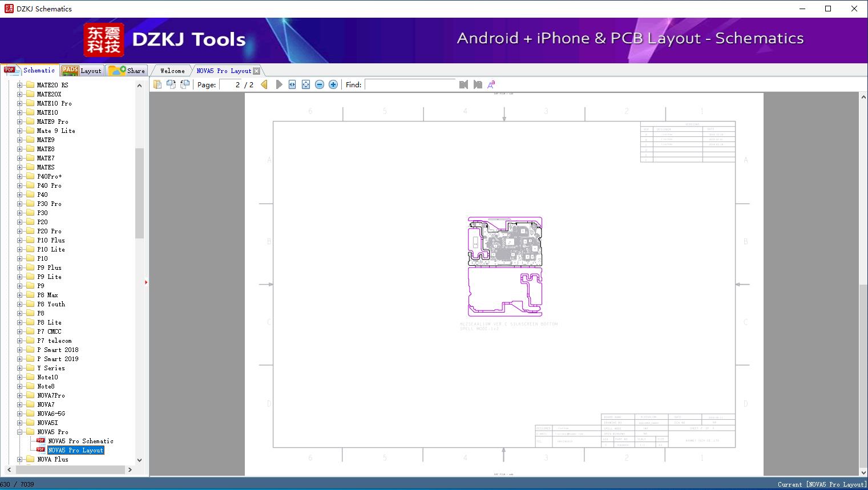Click the P8 Max folder icon

(30, 295)
